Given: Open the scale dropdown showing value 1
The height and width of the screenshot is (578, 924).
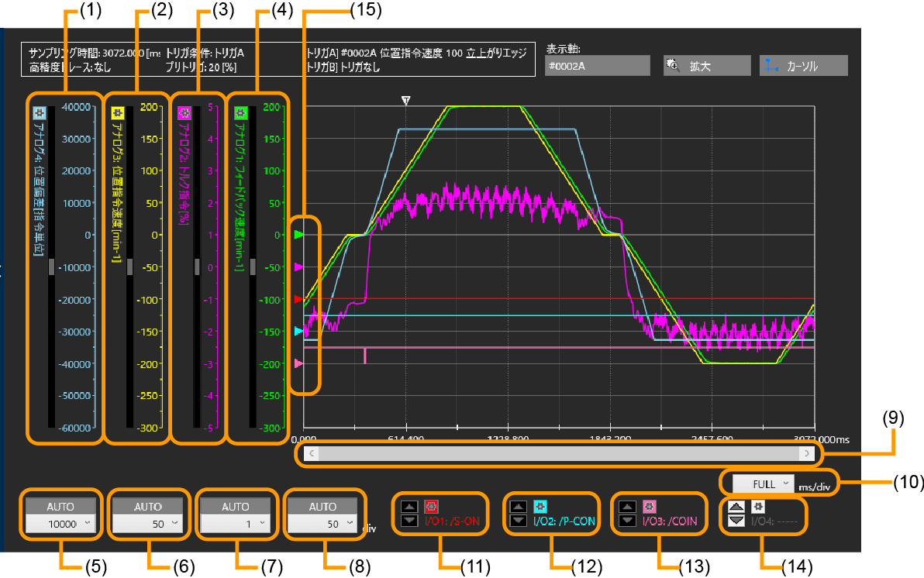Looking at the screenshot, I should [x=236, y=524].
